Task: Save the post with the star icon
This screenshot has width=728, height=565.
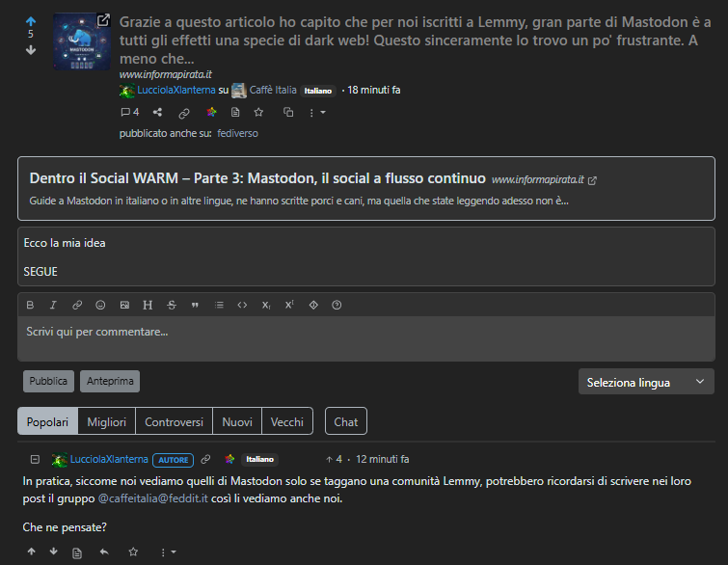Action: coord(258,113)
